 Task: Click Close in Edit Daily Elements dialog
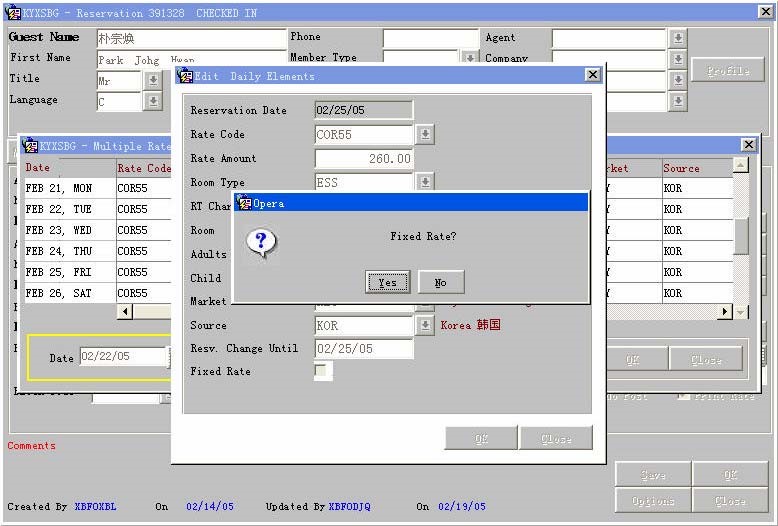(x=556, y=438)
